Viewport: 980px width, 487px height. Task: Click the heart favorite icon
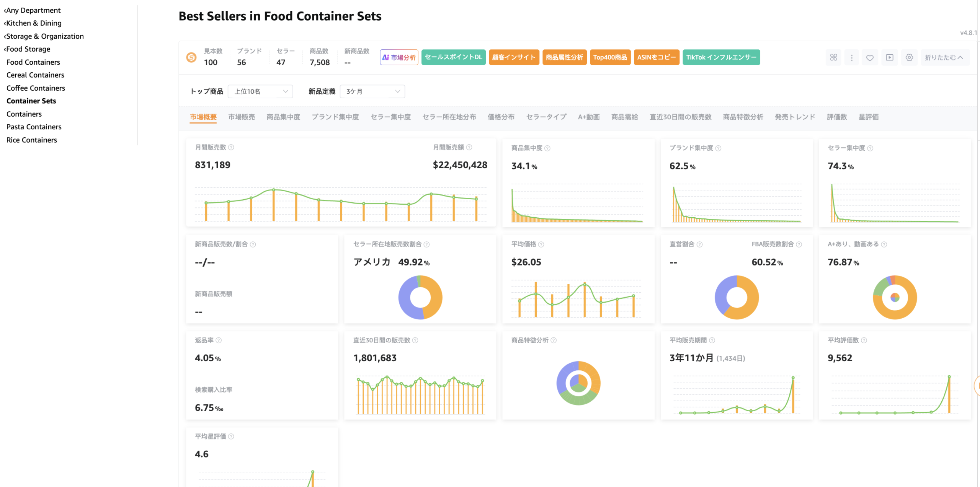click(x=870, y=57)
